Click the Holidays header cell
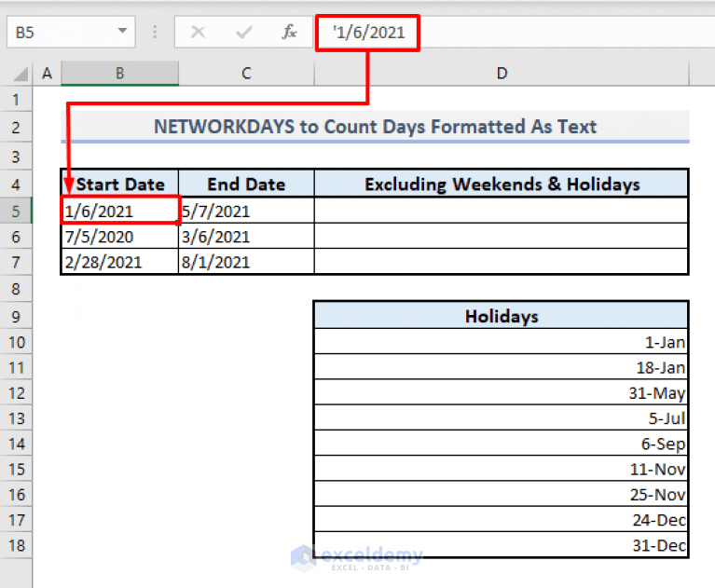This screenshot has height=588, width=715. [502, 315]
